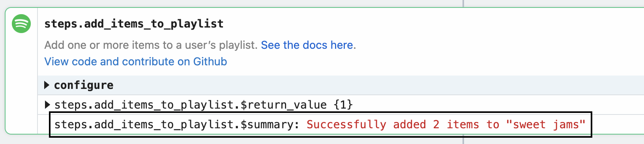The width and height of the screenshot is (644, 144).
Task: Click the green Spotify logo icon
Action: coord(21,24)
